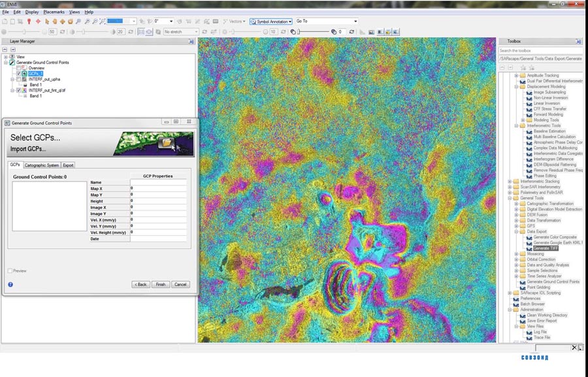Open the Placemarks menu
Viewport: 588px width, 377px height.
54,12
